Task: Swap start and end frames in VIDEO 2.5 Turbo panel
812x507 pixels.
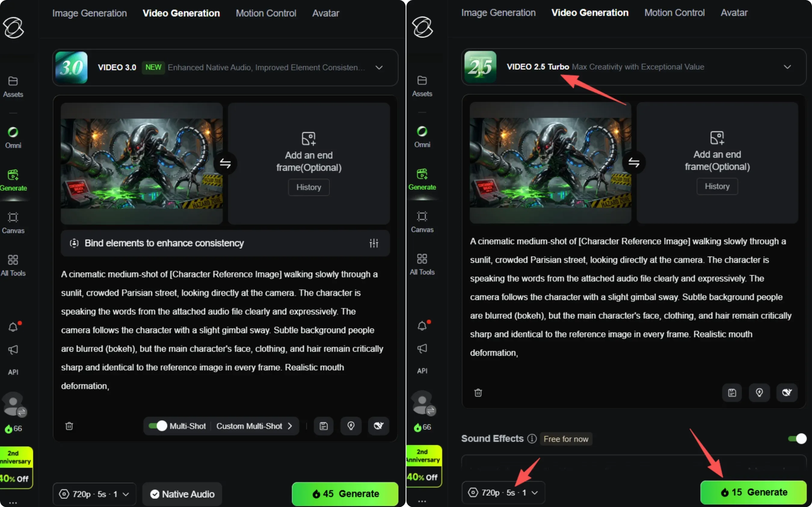Action: (x=633, y=163)
